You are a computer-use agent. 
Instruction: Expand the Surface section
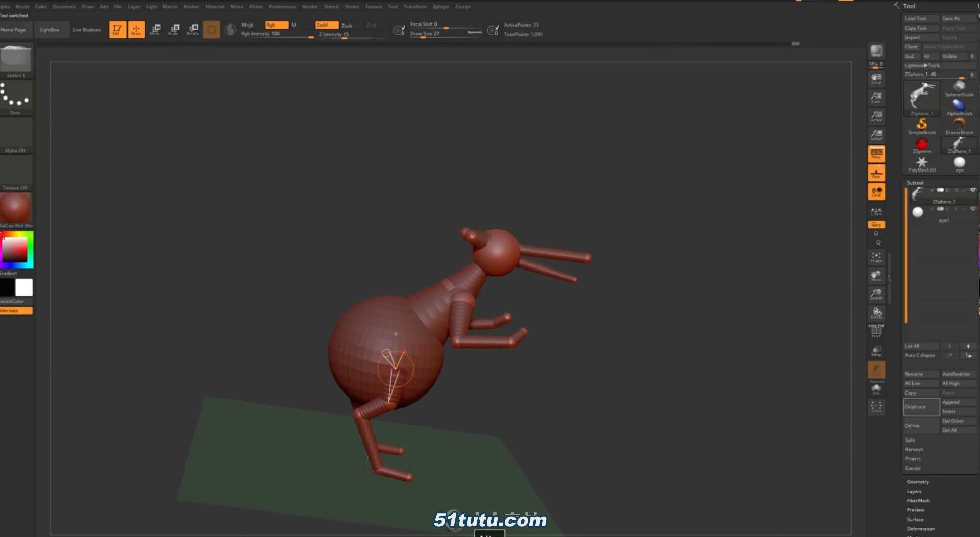tap(915, 519)
